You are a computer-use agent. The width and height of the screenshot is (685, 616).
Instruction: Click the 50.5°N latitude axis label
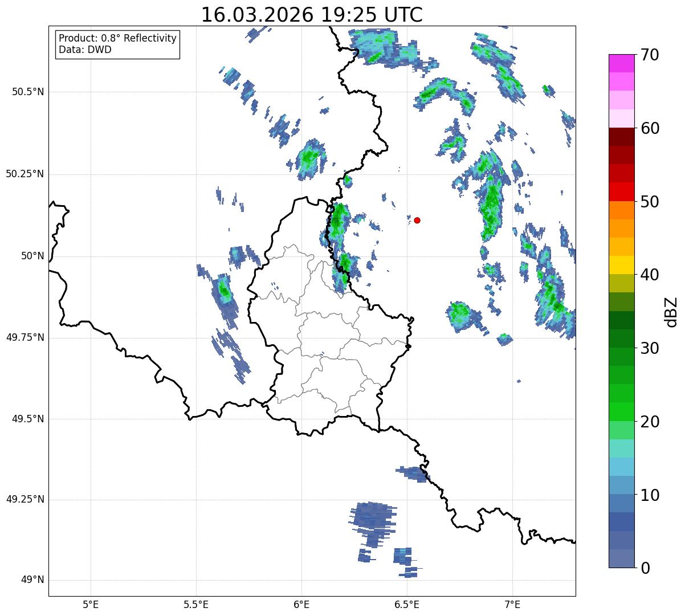(x=28, y=92)
